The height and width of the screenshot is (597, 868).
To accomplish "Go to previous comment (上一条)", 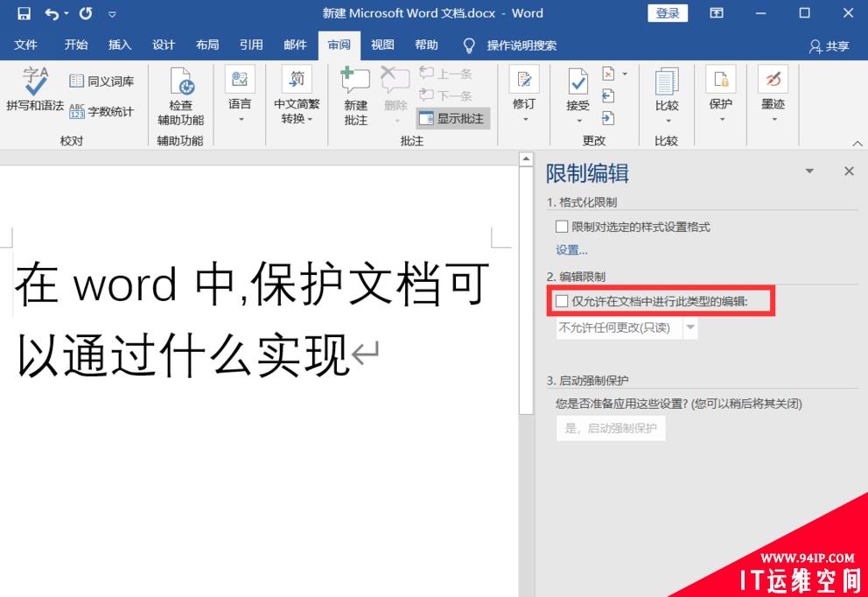I will coord(445,74).
